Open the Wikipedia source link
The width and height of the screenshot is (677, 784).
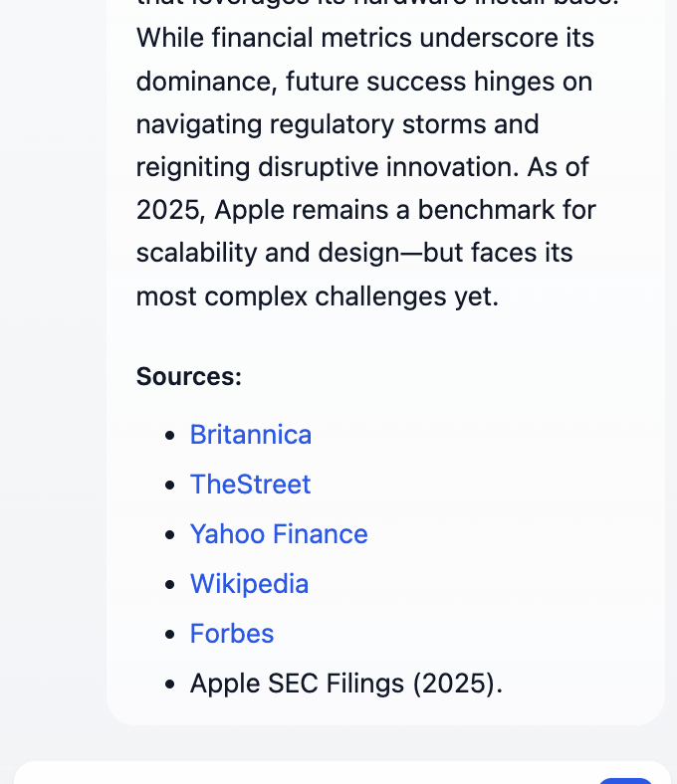pyautogui.click(x=249, y=584)
